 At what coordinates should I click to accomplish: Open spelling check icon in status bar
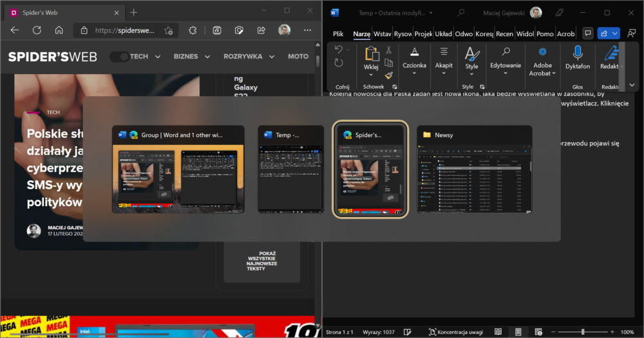coord(407,332)
